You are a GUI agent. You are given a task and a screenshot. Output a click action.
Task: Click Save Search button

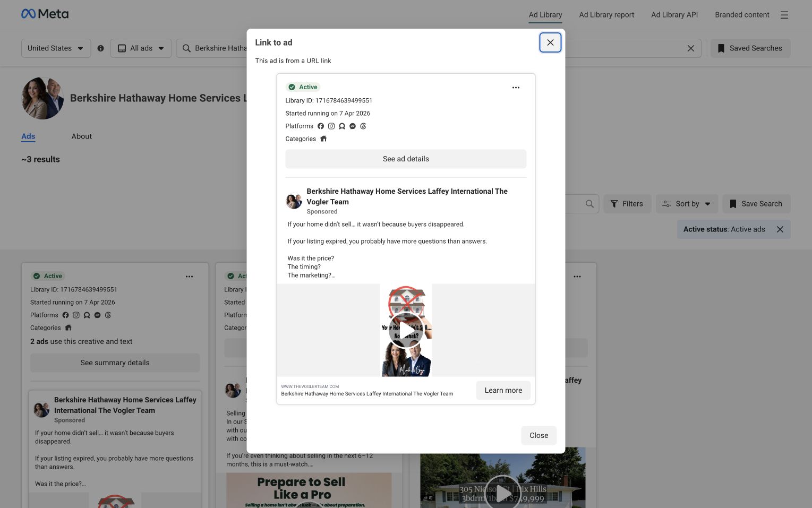756,204
